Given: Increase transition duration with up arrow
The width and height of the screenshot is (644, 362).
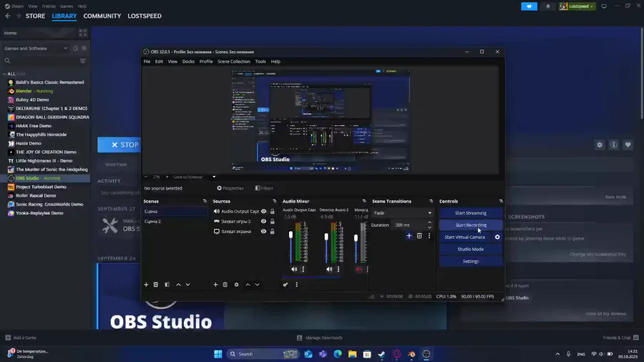Looking at the screenshot, I should click(x=429, y=223).
